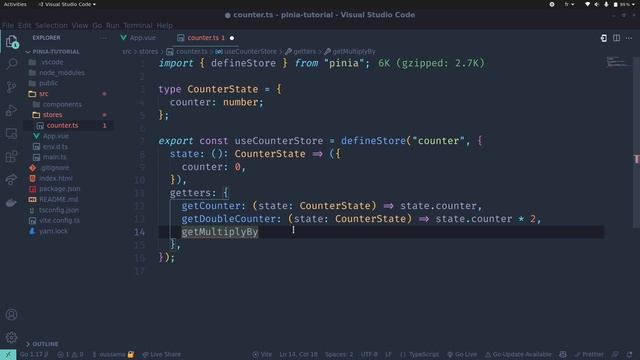Split the editor to the right
Image resolution: width=640 pixels, height=360 pixels.
(616, 38)
